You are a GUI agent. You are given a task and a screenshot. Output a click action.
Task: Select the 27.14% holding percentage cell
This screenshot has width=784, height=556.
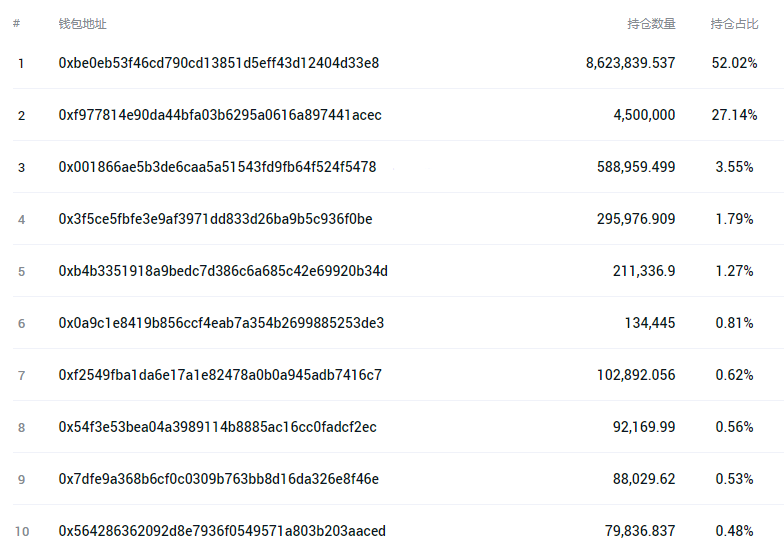[x=734, y=115]
